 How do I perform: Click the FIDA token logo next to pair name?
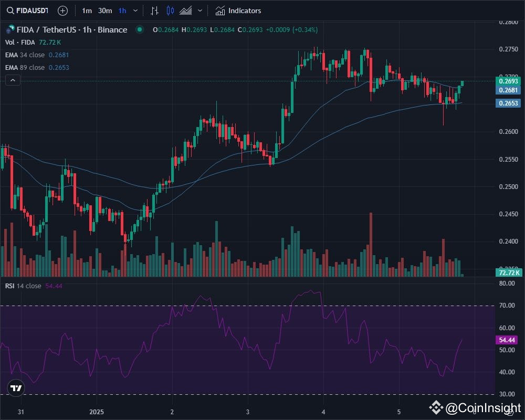point(8,30)
